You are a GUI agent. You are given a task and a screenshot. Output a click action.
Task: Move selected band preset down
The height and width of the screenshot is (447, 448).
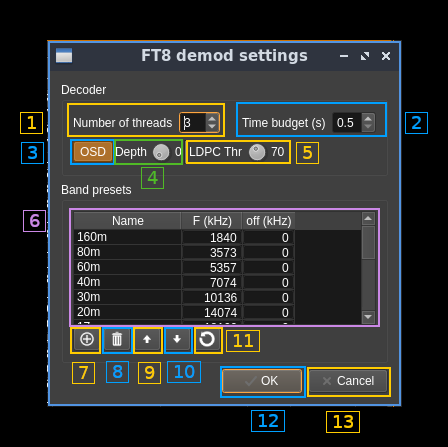[177, 340]
